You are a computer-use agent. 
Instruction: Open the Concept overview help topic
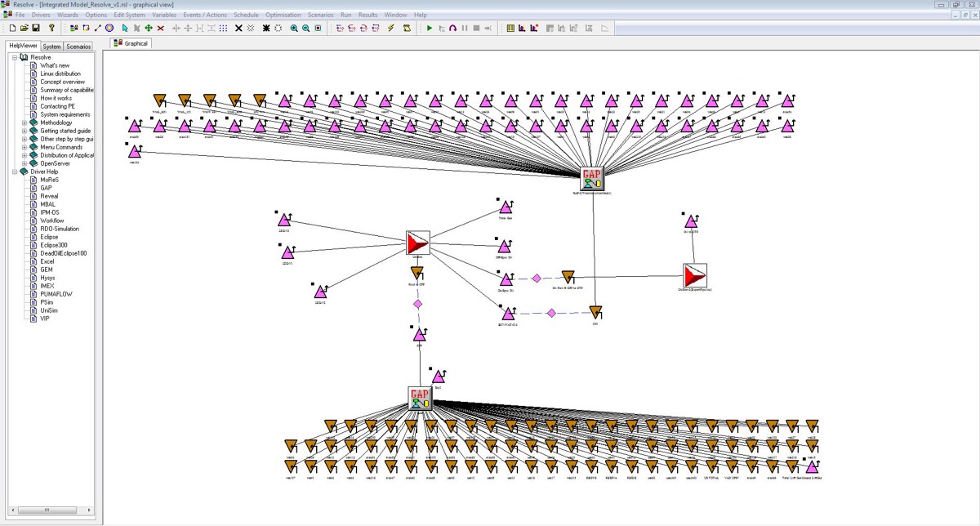[62, 82]
